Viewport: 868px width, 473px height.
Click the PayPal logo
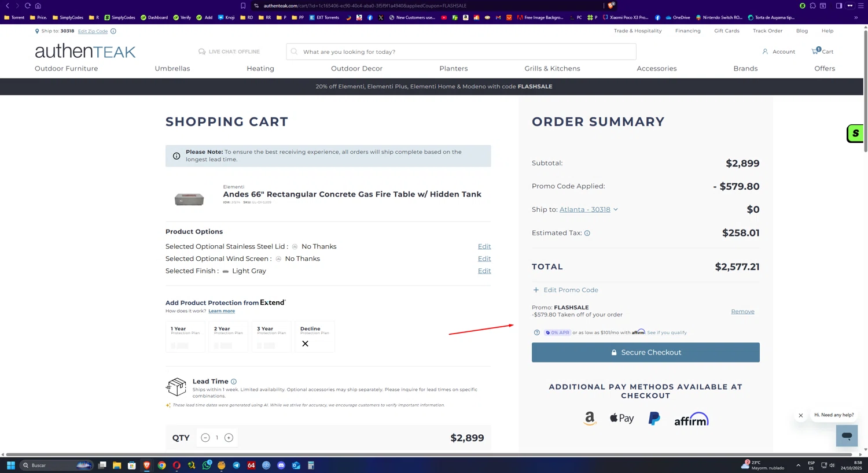(654, 419)
